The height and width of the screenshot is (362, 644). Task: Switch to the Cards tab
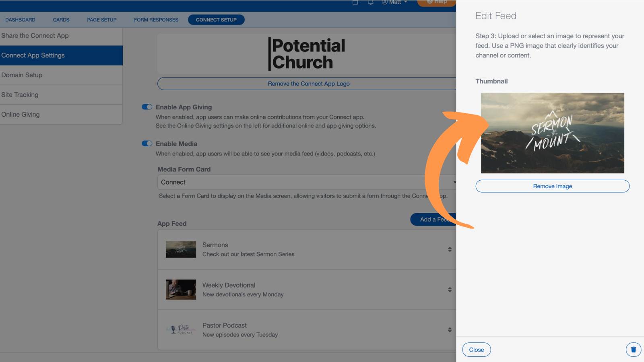click(x=61, y=20)
